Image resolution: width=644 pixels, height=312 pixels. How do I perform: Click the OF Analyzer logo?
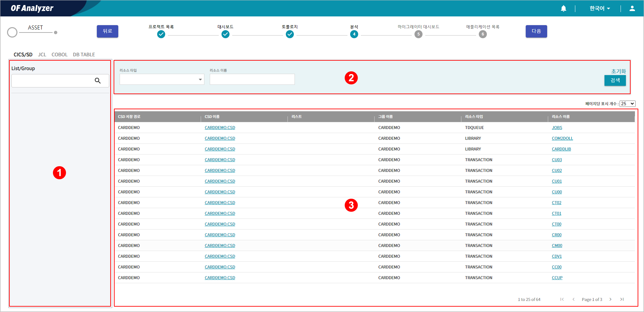(32, 8)
